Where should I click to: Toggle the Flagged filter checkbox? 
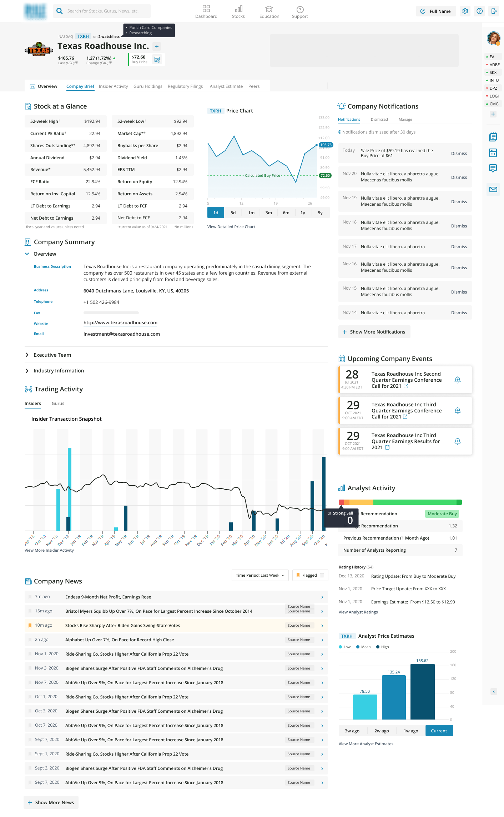coord(322,575)
